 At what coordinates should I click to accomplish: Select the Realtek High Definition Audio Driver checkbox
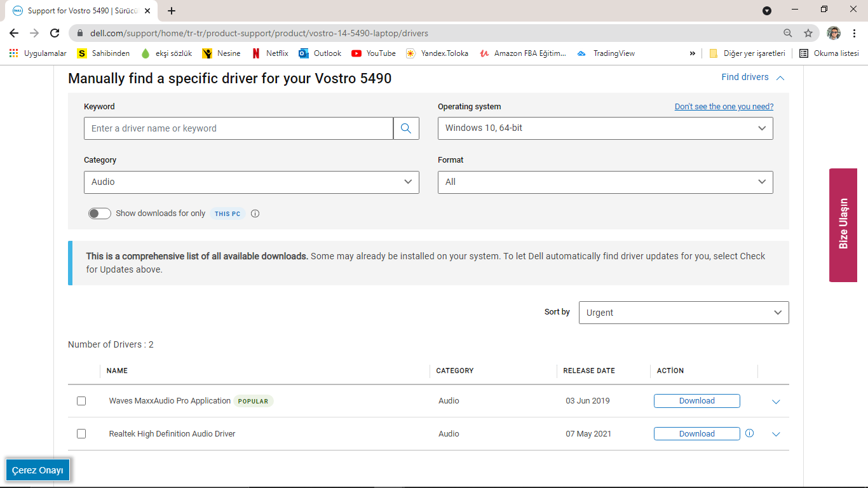[81, 434]
